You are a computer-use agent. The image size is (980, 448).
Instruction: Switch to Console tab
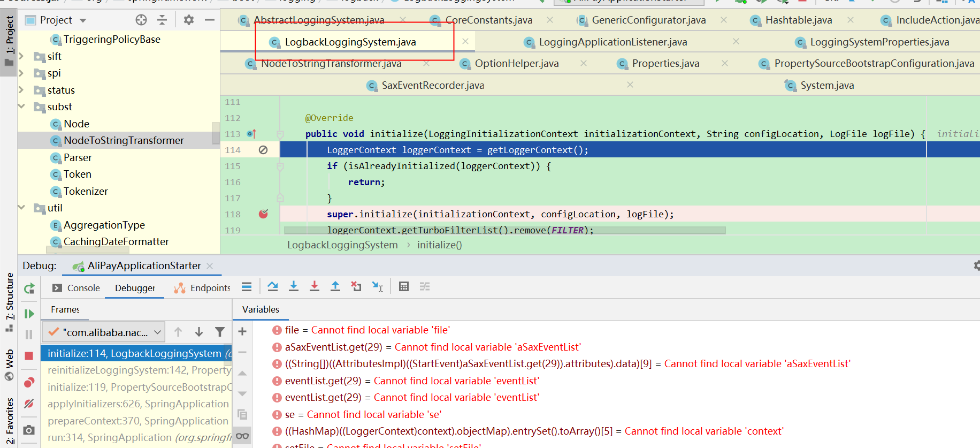pos(76,288)
